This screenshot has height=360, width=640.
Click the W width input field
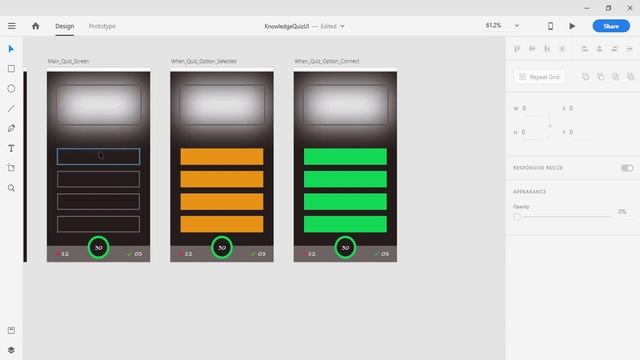pyautogui.click(x=533, y=109)
